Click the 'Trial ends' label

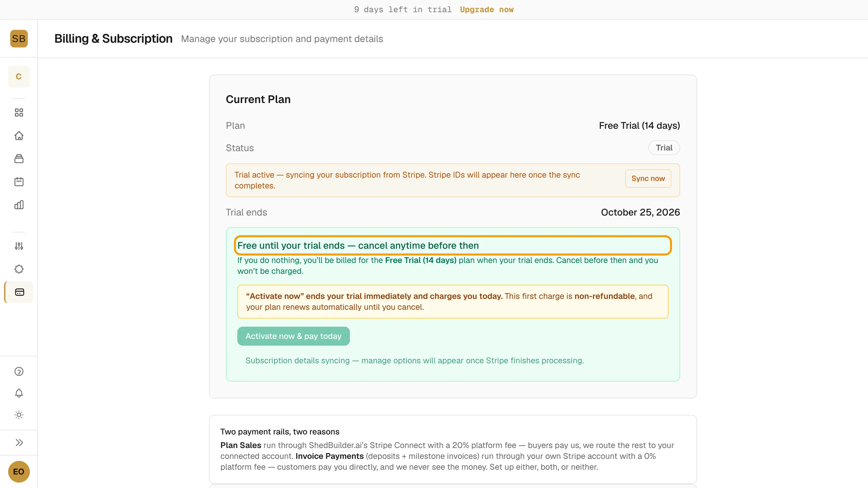[246, 212]
